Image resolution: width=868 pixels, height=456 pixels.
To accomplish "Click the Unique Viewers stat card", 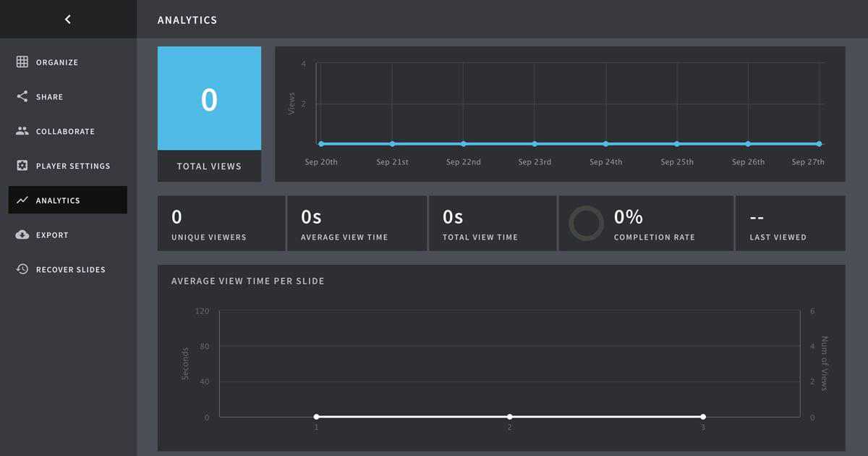I will (x=221, y=224).
